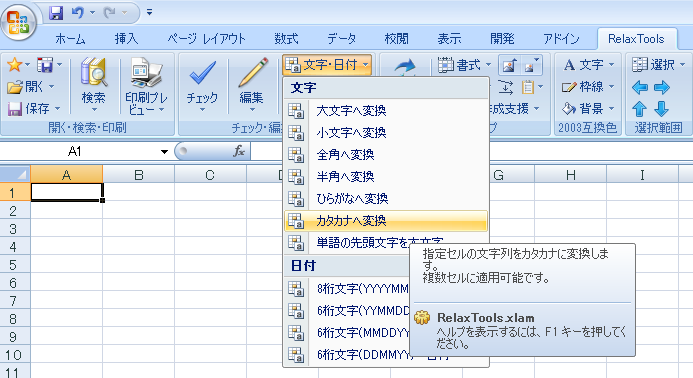This screenshot has width=693, height=378.
Task: Click the Redo arrow icon
Action: tap(110, 13)
